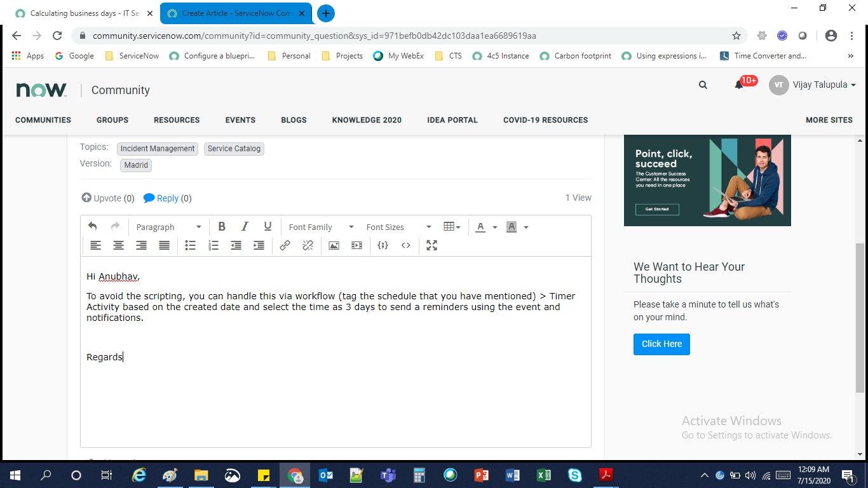
Task: Toggle bold formatting
Action: tap(222, 226)
